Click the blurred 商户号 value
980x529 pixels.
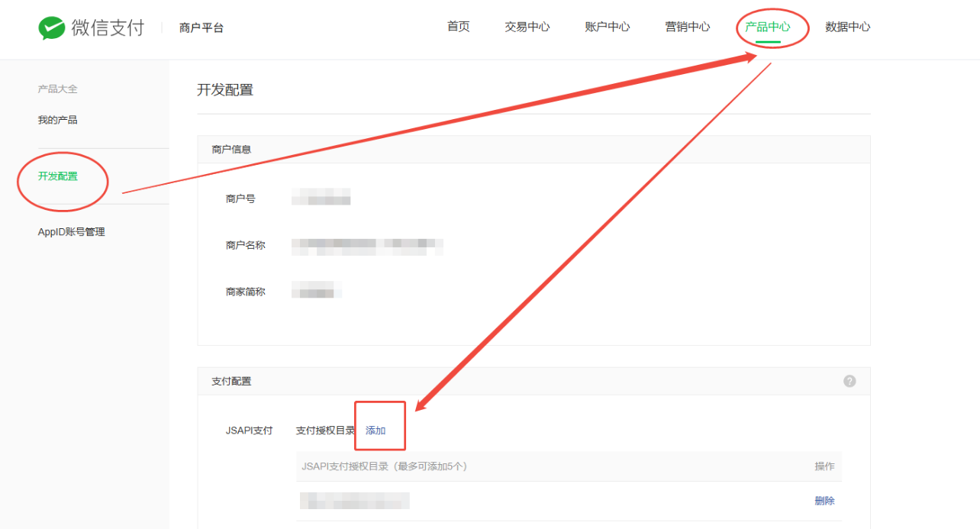tap(321, 198)
